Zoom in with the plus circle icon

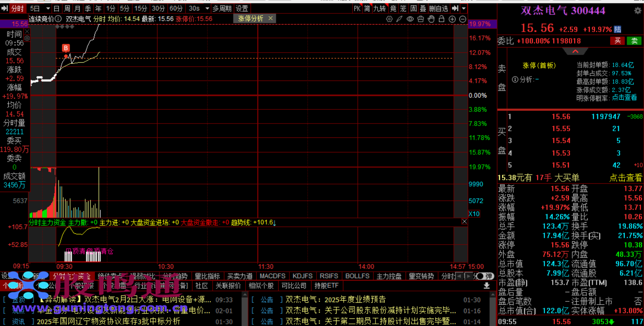(452, 19)
